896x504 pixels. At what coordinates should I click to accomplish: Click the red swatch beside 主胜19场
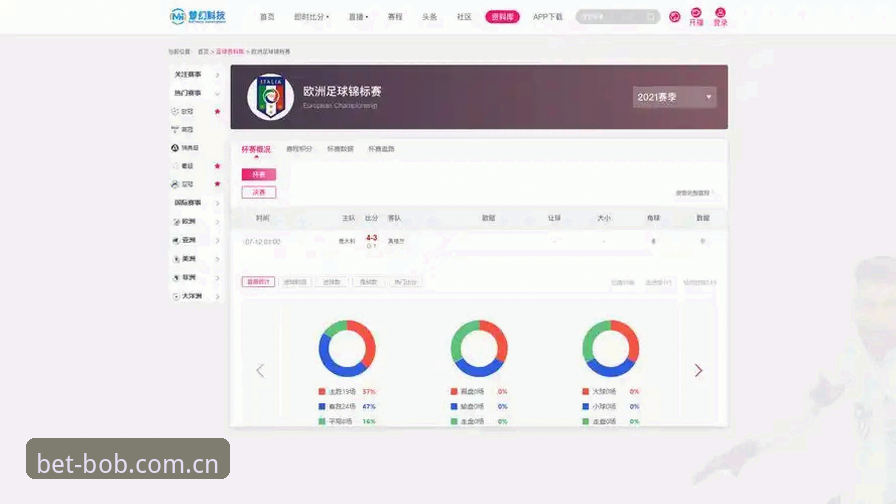coord(322,391)
